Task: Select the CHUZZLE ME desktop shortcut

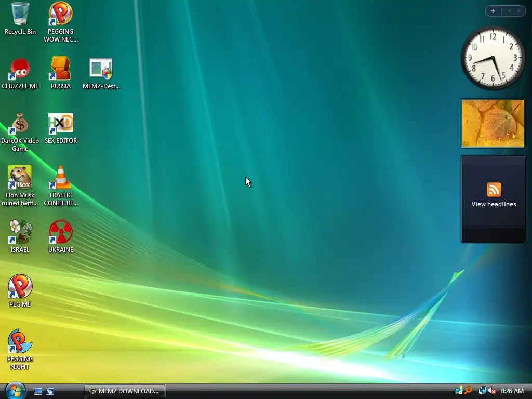Action: 20,73
